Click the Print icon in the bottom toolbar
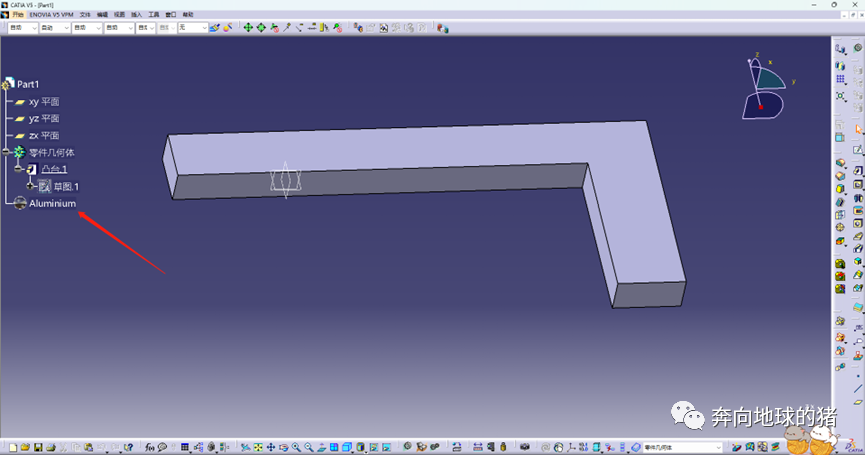The image size is (865, 455). pyautogui.click(x=51, y=447)
